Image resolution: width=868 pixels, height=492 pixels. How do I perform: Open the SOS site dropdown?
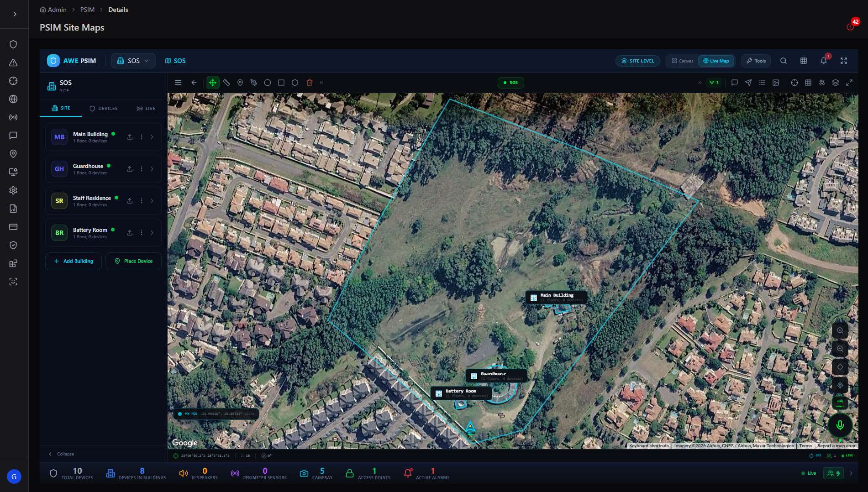(133, 61)
